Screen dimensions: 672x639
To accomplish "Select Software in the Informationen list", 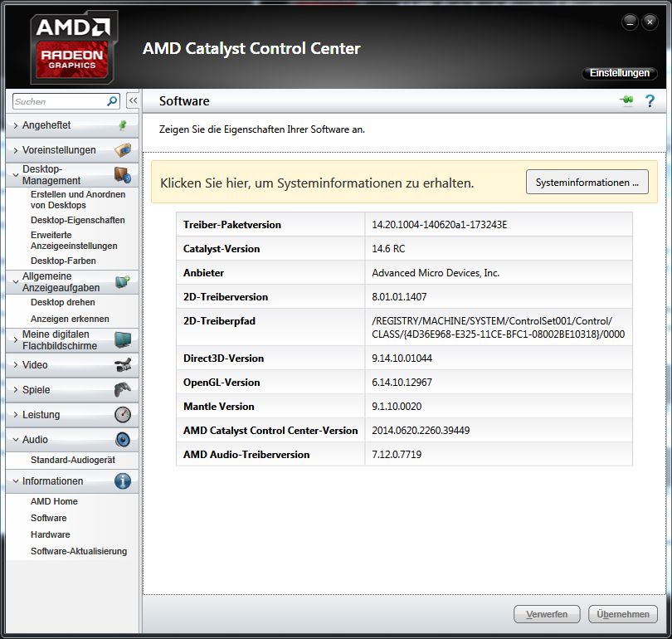I will 48,518.
